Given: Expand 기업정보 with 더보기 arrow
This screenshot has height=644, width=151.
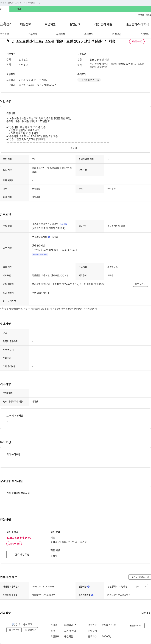Looking at the screenshot, I should (146, 613).
